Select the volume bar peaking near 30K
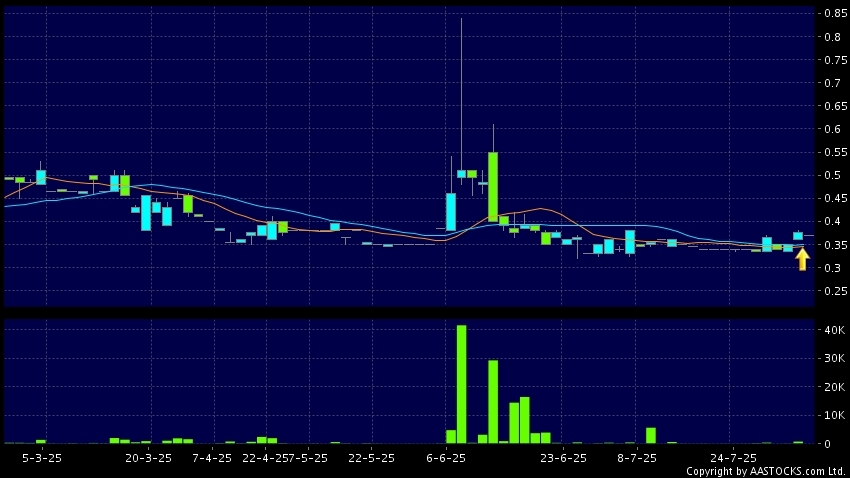This screenshot has height=478, width=850. pos(493,402)
